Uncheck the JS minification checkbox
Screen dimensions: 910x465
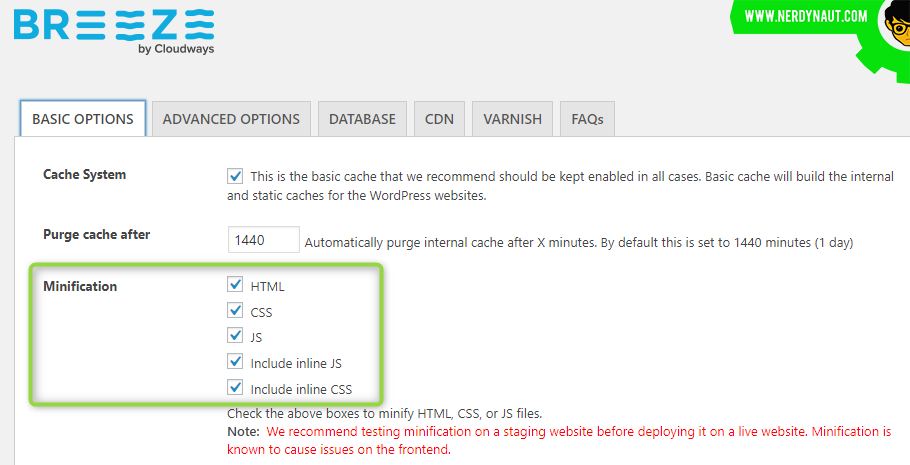tap(235, 336)
